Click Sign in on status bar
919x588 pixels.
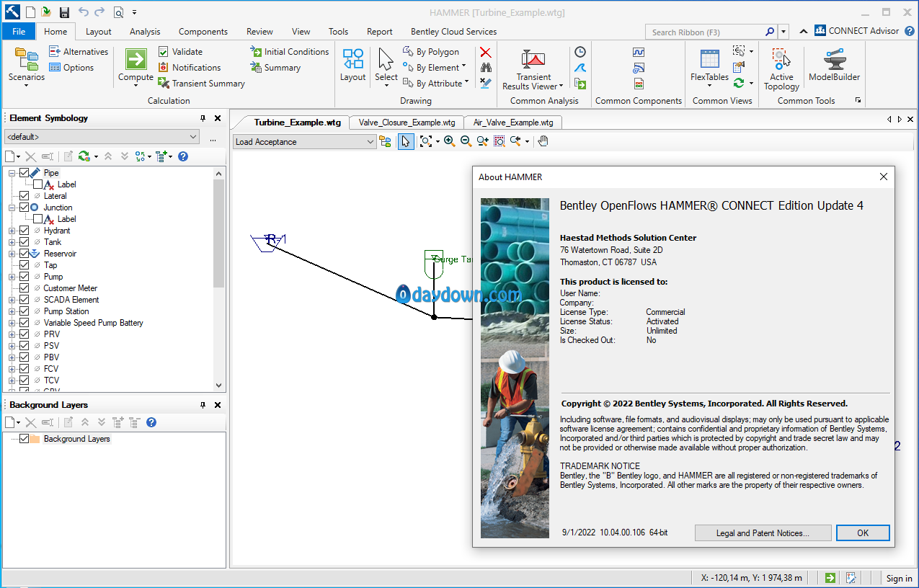click(899, 578)
